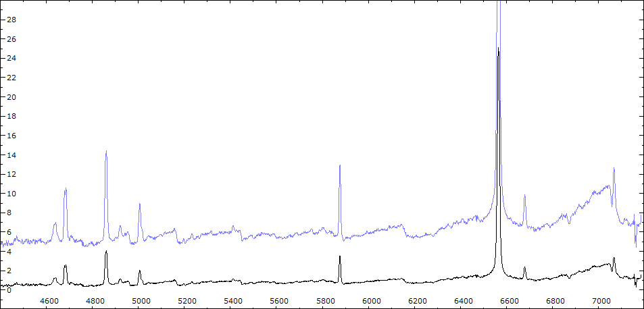
Task: Click the blue peak near 7060
Action: pos(614,169)
